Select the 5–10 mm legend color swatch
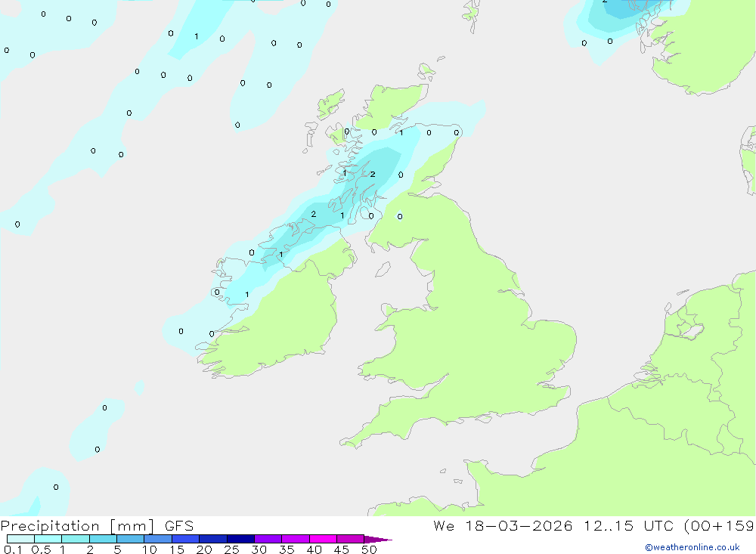Screen dimensions: 756x554 [131, 539]
